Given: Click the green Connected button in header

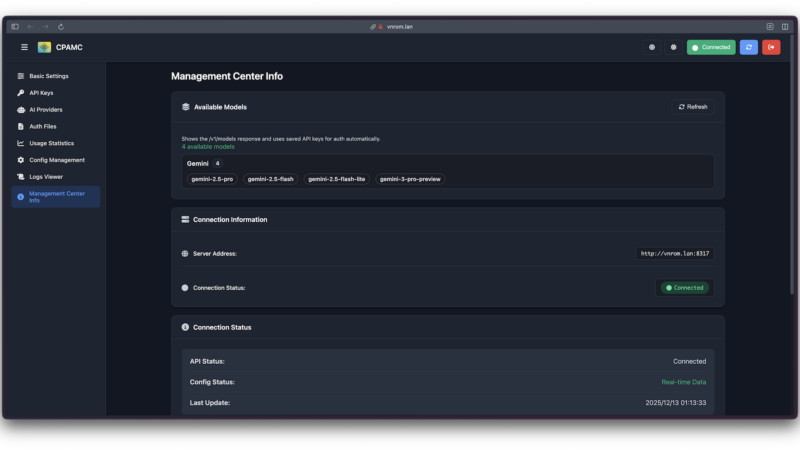Looking at the screenshot, I should pos(711,47).
